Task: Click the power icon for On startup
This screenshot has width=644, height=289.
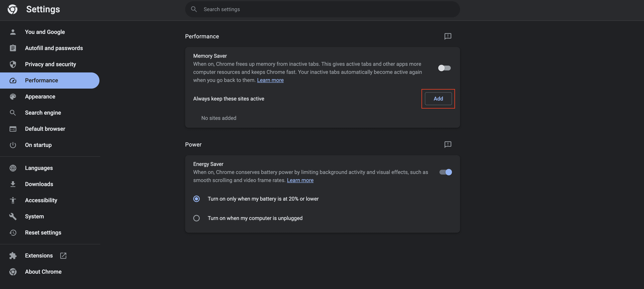Action: 13,145
